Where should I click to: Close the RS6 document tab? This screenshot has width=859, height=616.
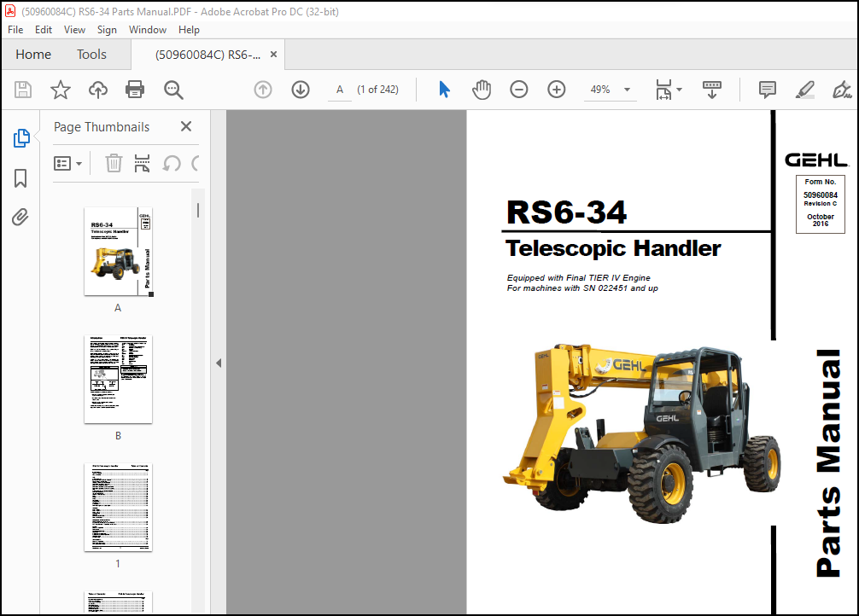point(273,55)
